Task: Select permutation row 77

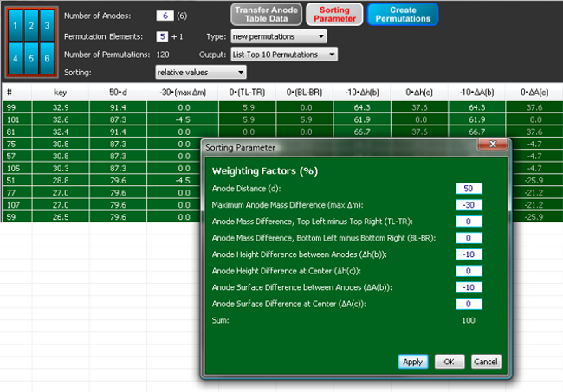Action: [101, 193]
